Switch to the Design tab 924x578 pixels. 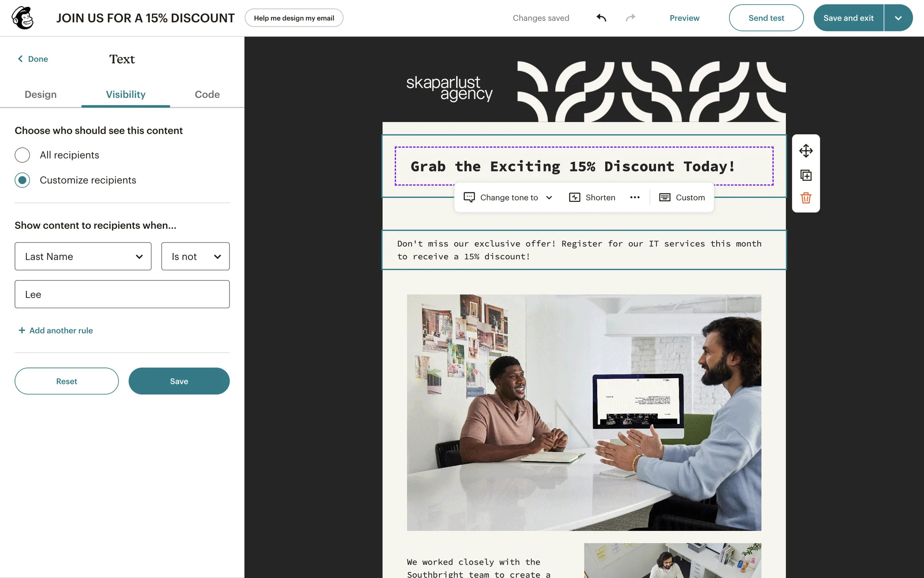point(40,94)
